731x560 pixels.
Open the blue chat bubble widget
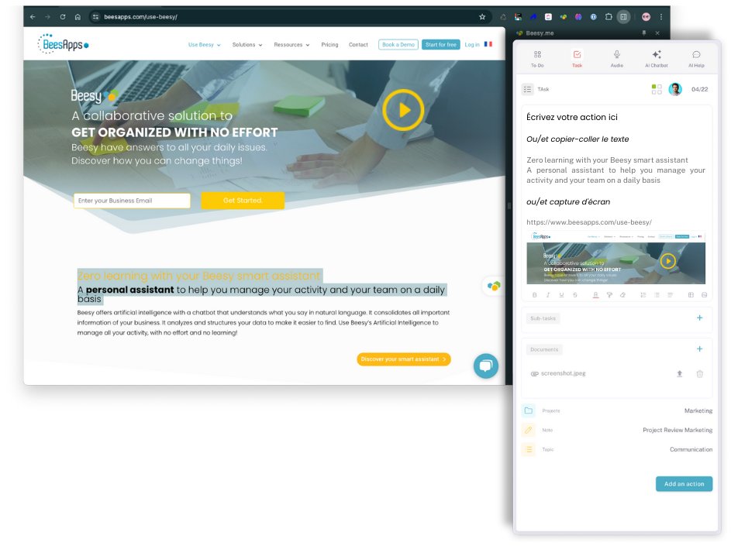pyautogui.click(x=486, y=366)
